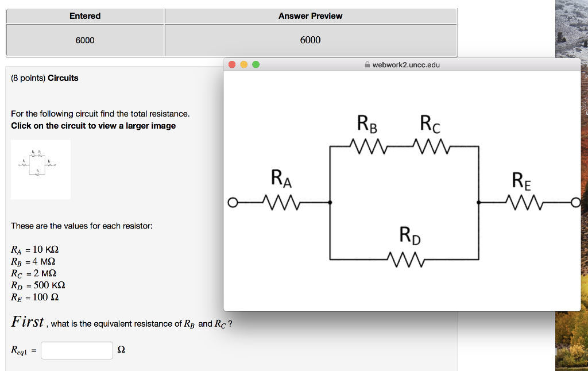Click the RD resistor at the bottom branch
Image resolution: width=588 pixels, height=371 pixels.
405,260
